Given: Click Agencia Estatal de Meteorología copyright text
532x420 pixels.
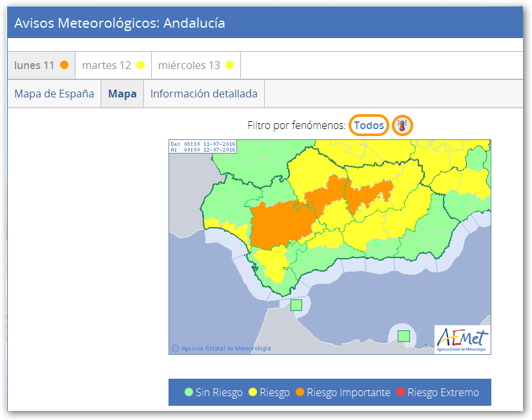Looking at the screenshot, I should click(x=226, y=348).
